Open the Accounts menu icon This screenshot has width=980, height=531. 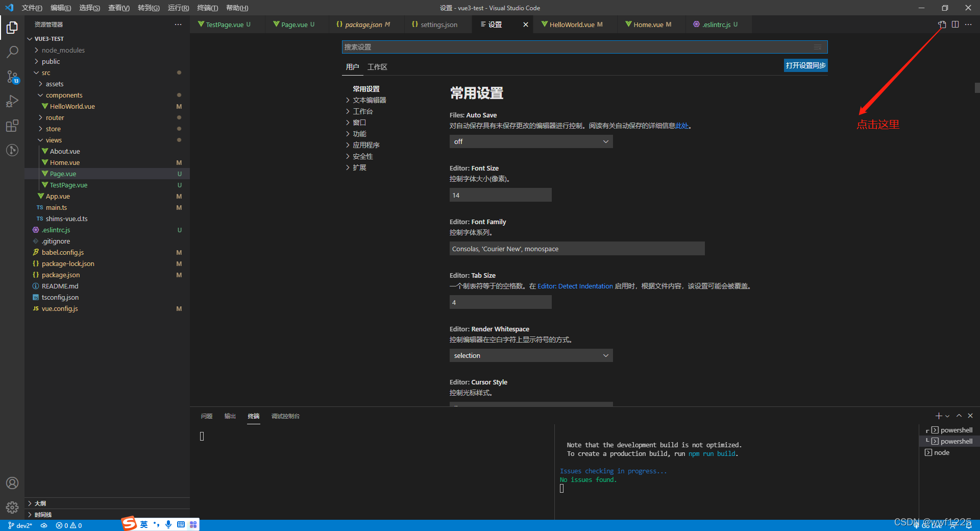pos(12,483)
